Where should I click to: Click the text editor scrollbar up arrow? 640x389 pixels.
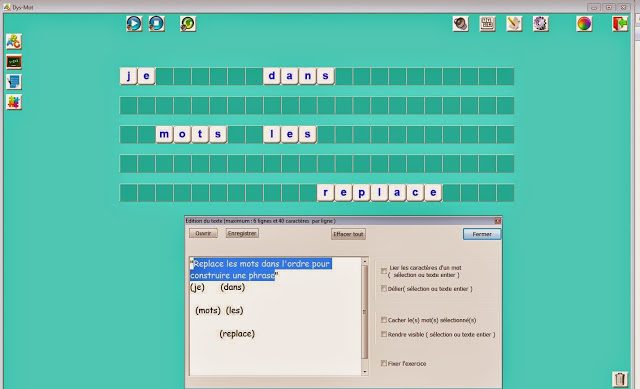[x=365, y=261]
